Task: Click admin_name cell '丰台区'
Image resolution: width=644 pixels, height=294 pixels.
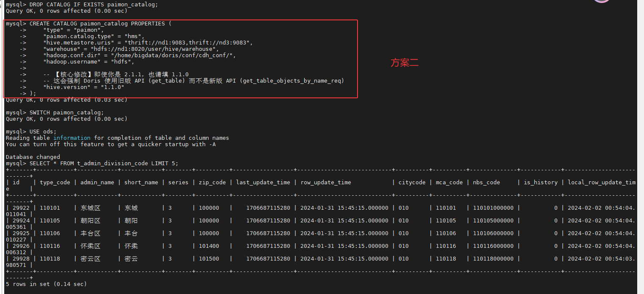Action: (91, 233)
